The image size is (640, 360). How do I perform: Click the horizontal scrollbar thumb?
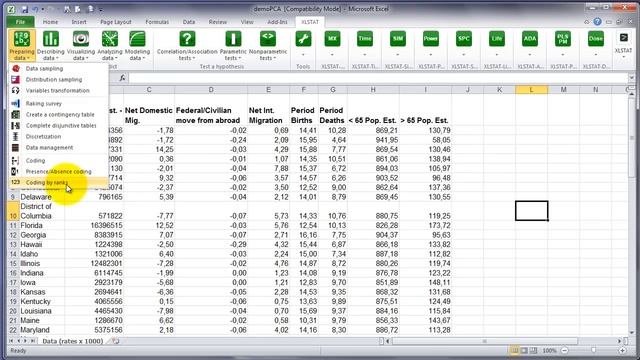coord(484,341)
